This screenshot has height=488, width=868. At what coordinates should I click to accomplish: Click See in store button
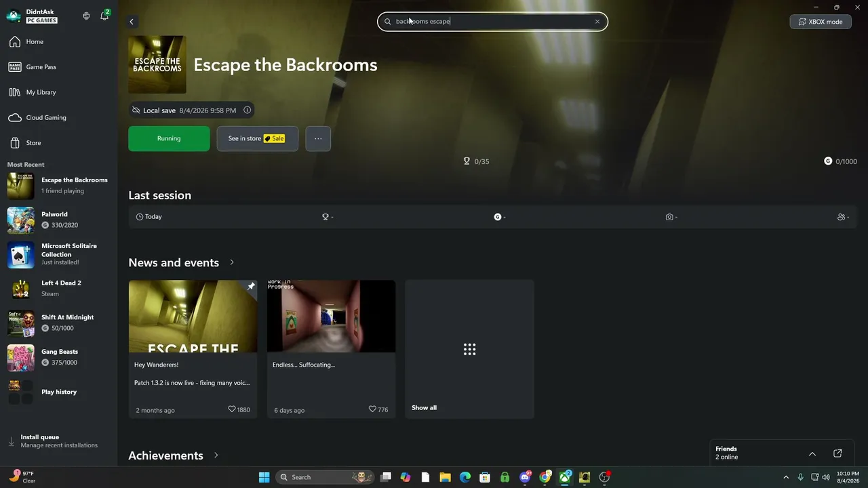[x=257, y=138]
